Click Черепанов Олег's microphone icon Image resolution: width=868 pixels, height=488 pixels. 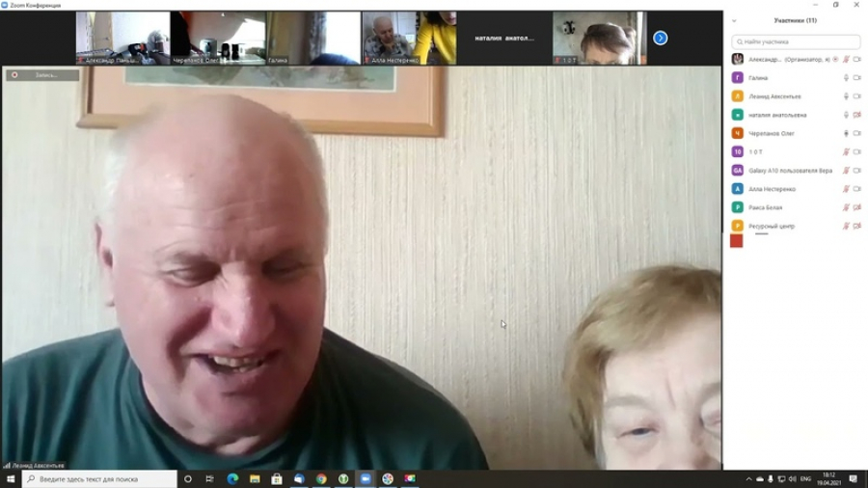click(x=846, y=133)
